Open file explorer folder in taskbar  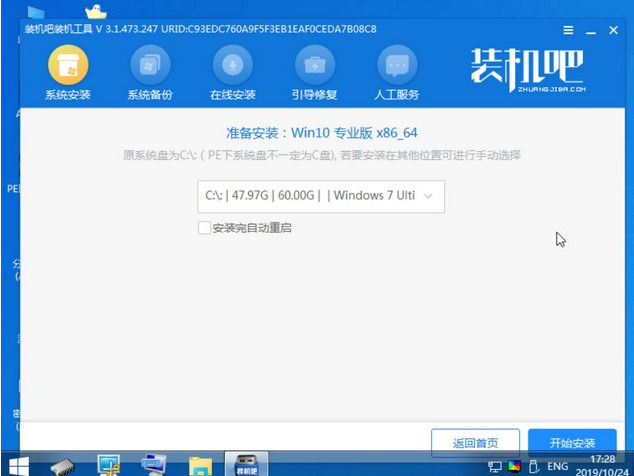click(200, 466)
